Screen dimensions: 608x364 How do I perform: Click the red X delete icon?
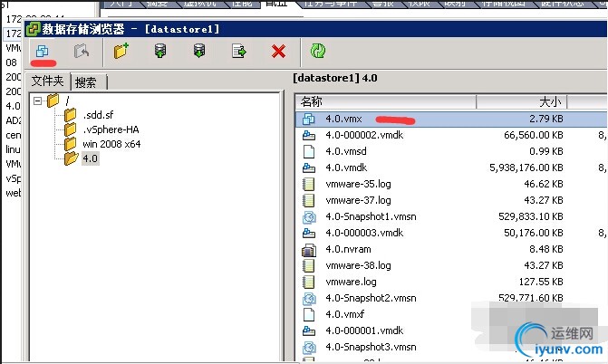click(278, 52)
